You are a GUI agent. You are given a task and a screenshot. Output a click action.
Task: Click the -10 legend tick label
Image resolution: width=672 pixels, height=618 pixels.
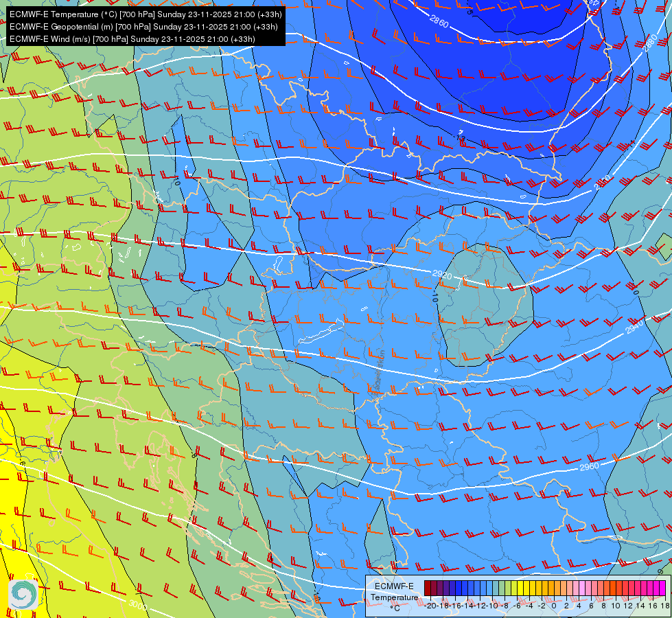[492, 606]
